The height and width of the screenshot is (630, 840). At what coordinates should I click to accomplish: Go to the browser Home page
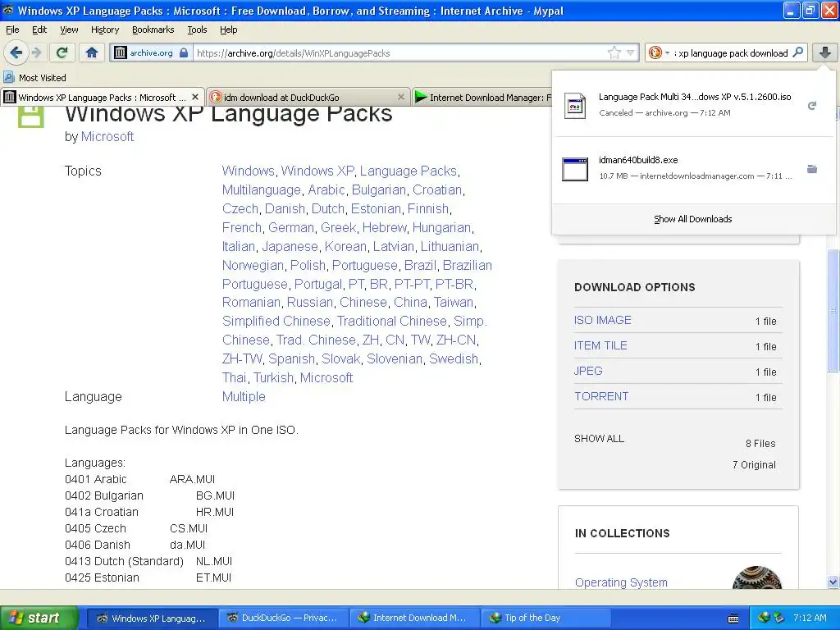coord(92,52)
